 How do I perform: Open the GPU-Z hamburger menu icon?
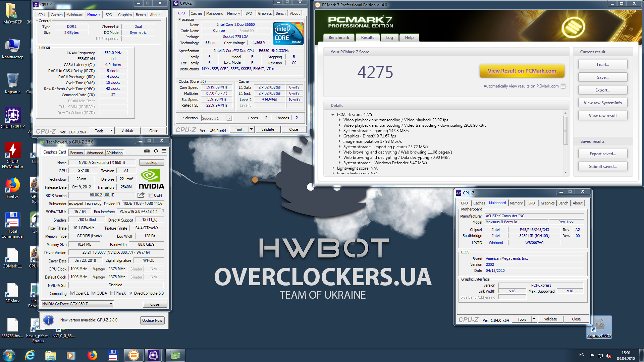coord(164,151)
